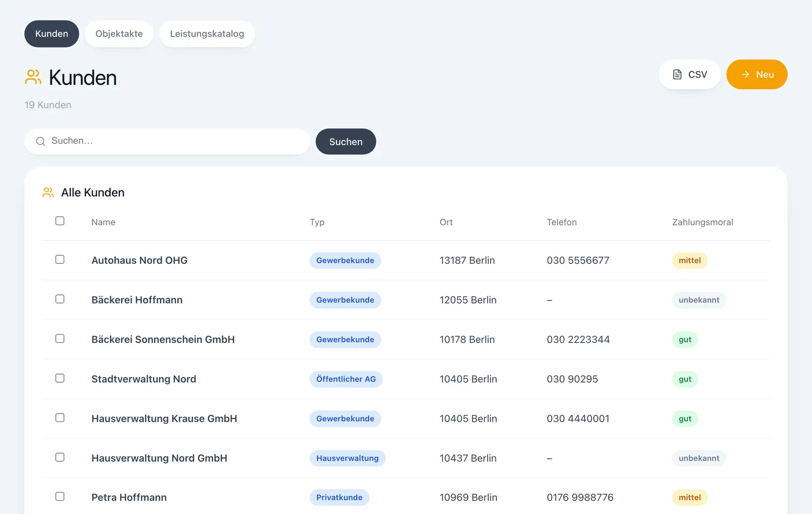Click the customers icon beside the Kunden heading
Screen dimensions: 812x514
click(x=33, y=77)
